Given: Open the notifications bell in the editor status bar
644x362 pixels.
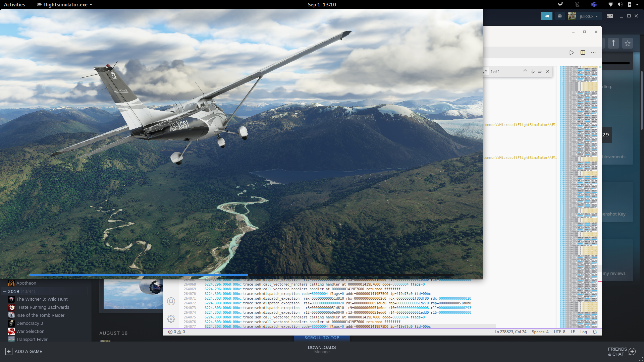Looking at the screenshot, I should point(595,332).
